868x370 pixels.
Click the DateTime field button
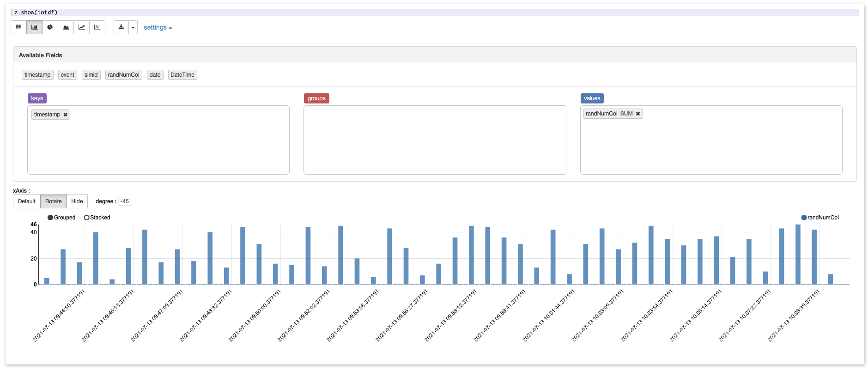coord(182,75)
